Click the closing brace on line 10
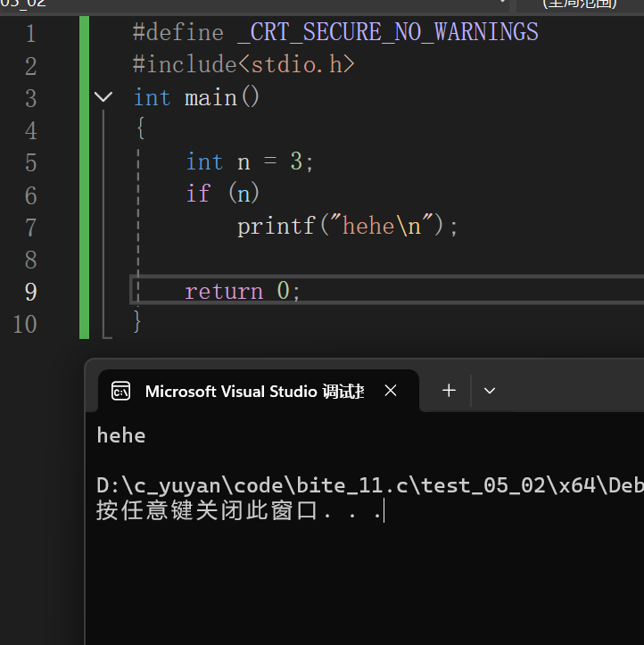This screenshot has height=645, width=644. (137, 321)
